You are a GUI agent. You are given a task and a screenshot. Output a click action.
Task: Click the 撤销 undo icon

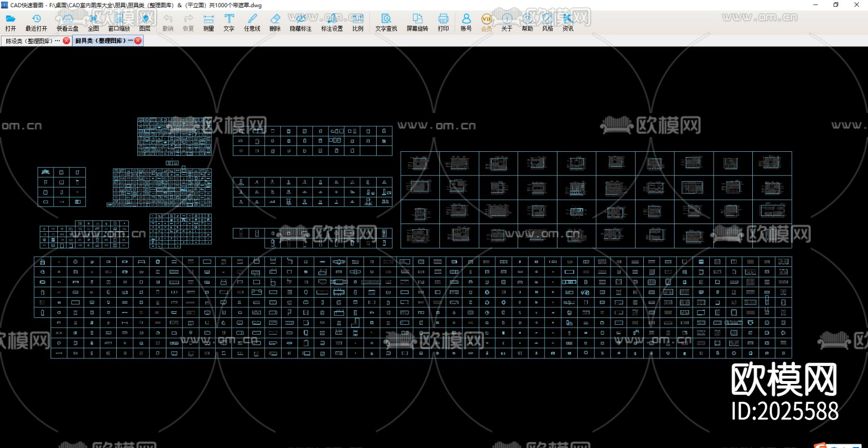click(168, 23)
